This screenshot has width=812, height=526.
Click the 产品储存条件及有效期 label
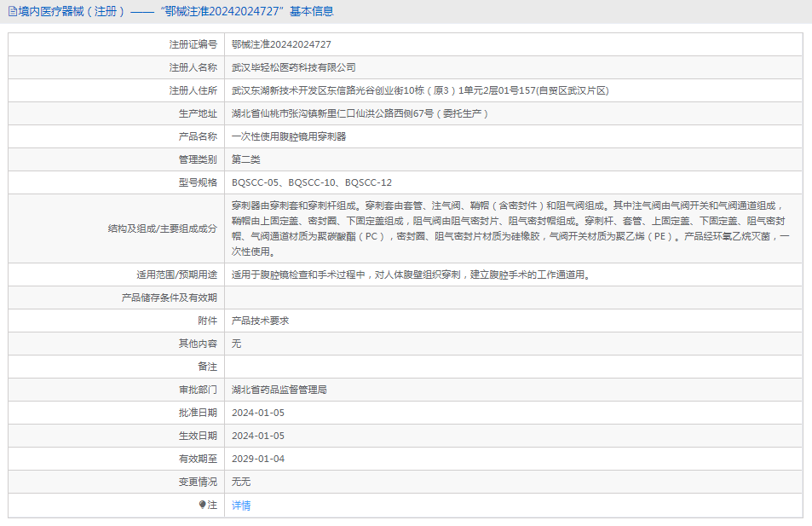coord(170,298)
